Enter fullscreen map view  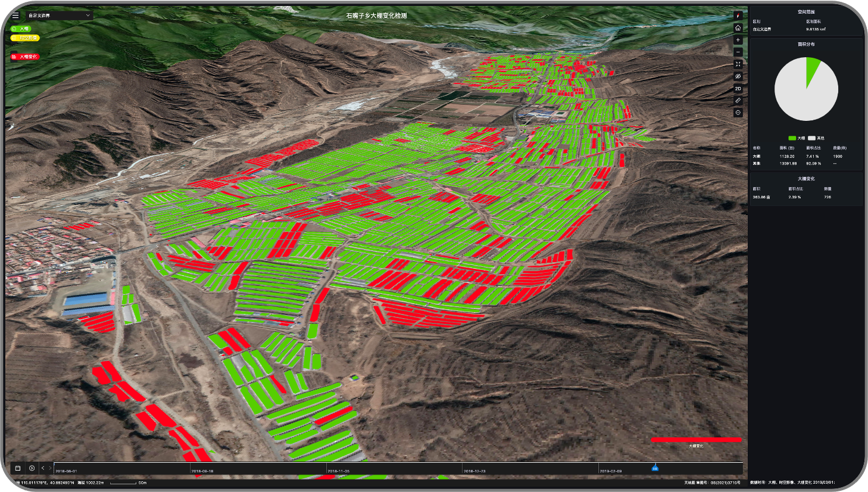pyautogui.click(x=738, y=64)
